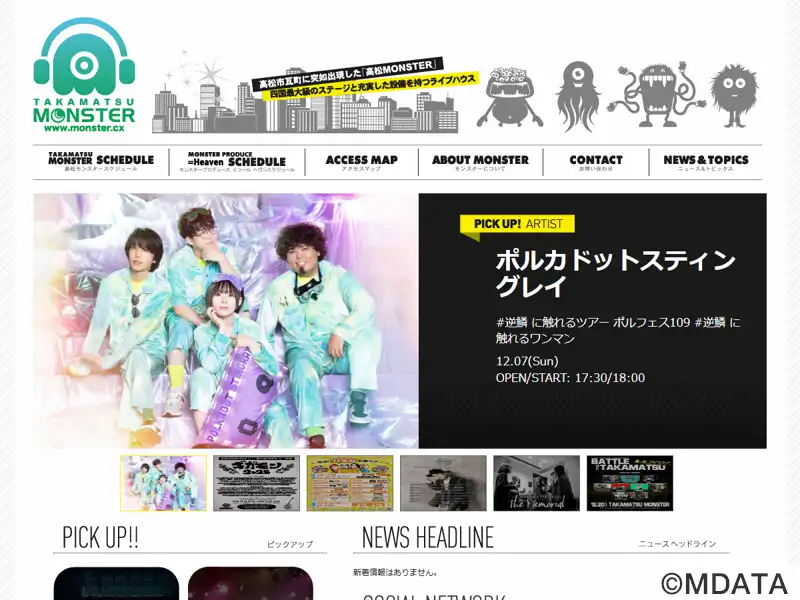Click the city skyline banner illustration
Viewport: 800px width, 600px height.
coord(306,97)
